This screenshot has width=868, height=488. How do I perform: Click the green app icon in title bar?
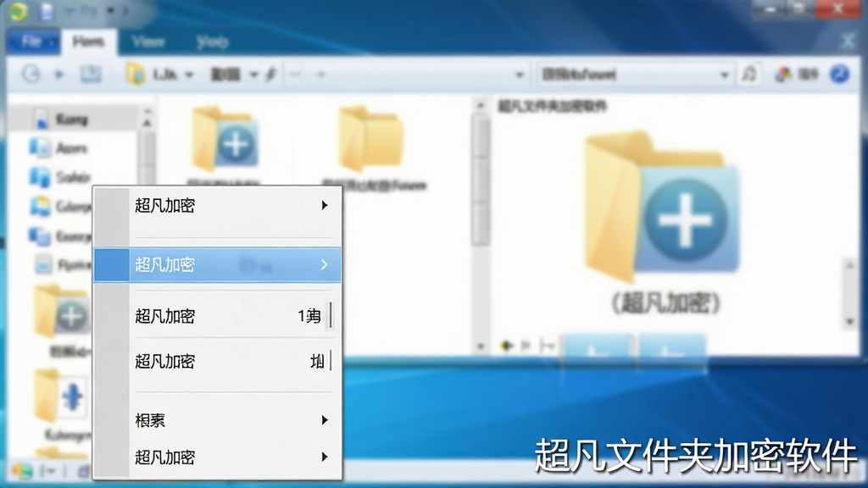coord(18,11)
